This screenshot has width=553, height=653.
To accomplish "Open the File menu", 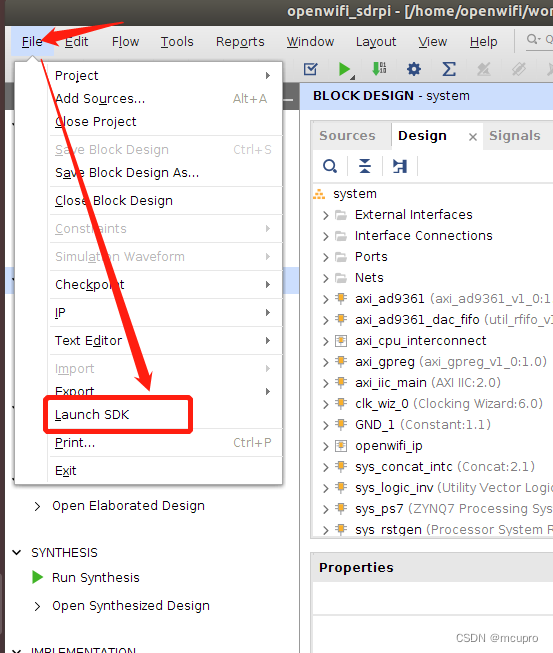I will click(32, 42).
